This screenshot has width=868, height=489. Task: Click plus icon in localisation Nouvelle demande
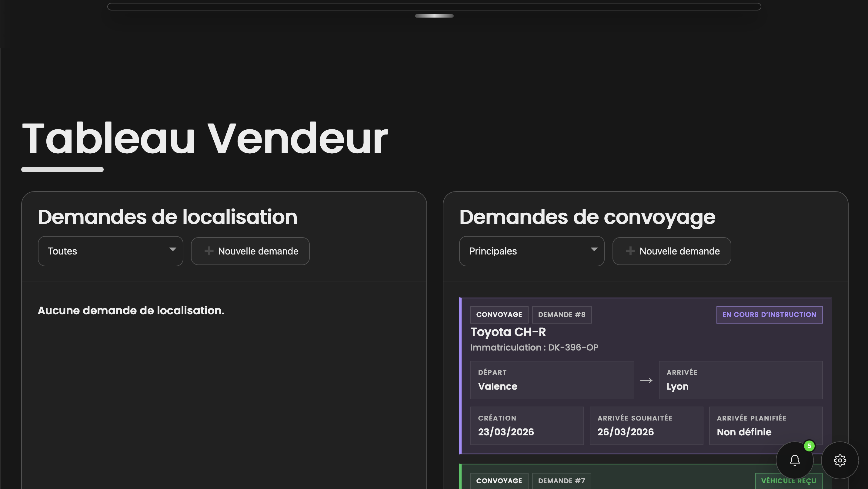tap(209, 251)
